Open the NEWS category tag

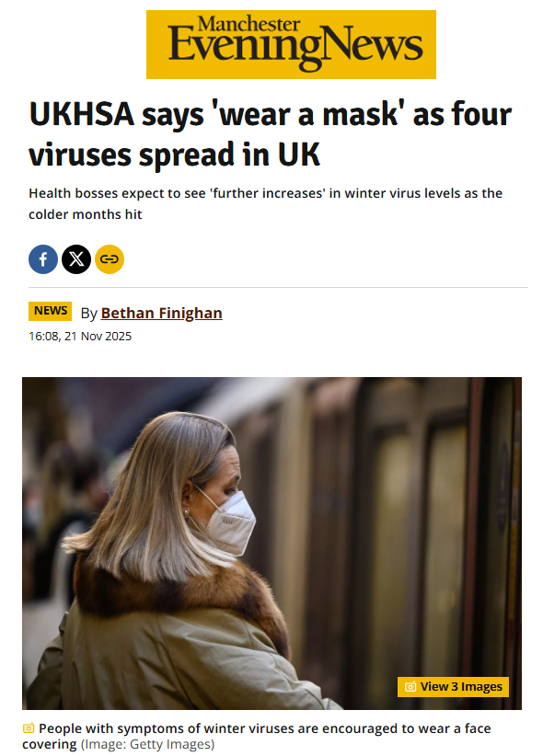tap(51, 311)
